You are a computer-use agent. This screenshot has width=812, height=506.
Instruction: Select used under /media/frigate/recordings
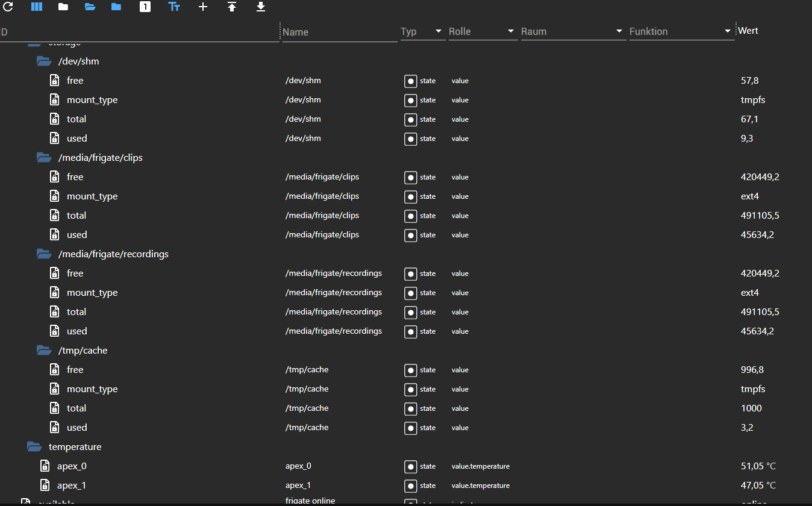(x=77, y=331)
